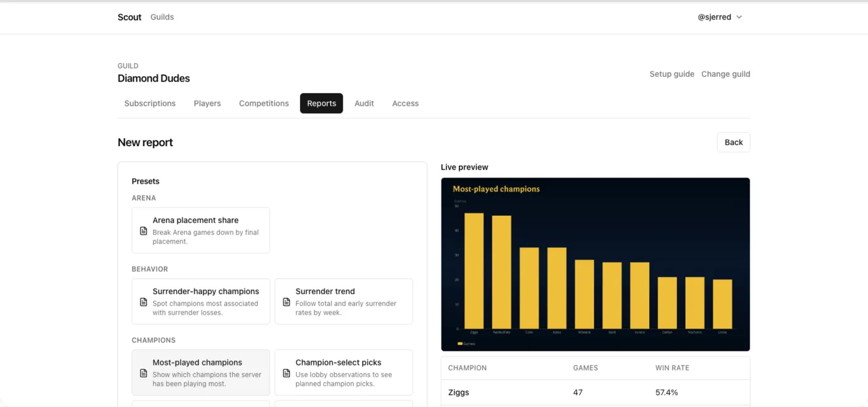
Task: Click the CHAMPION column header
Action: [467, 368]
